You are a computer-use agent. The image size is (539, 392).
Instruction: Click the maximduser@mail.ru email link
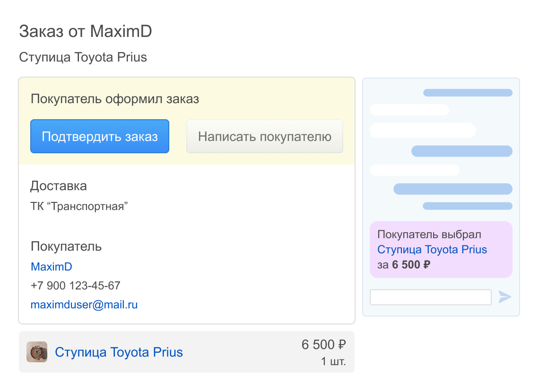coord(84,305)
